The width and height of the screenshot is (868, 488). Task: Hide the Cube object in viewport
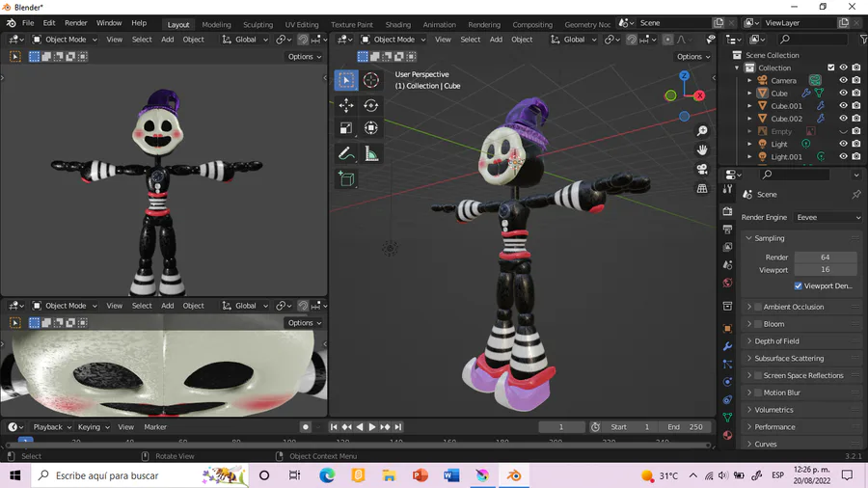pos(843,93)
